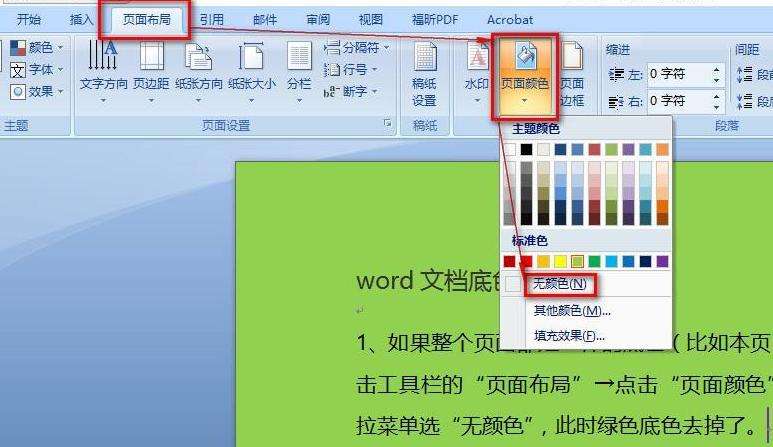Pick the yellow standard color swatch
773x447 pixels.
point(560,262)
